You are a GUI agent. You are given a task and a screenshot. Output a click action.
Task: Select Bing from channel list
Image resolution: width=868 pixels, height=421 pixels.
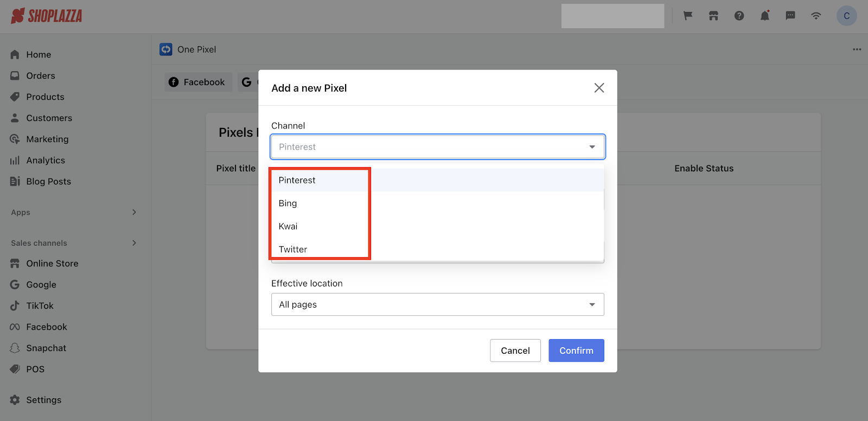438,203
